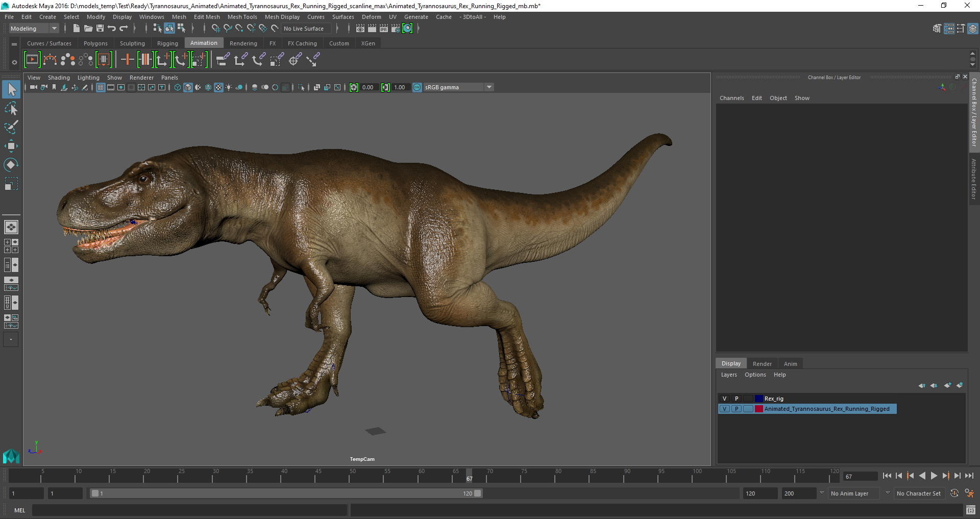Play the animation forwards
The height and width of the screenshot is (519, 980).
[x=934, y=476]
